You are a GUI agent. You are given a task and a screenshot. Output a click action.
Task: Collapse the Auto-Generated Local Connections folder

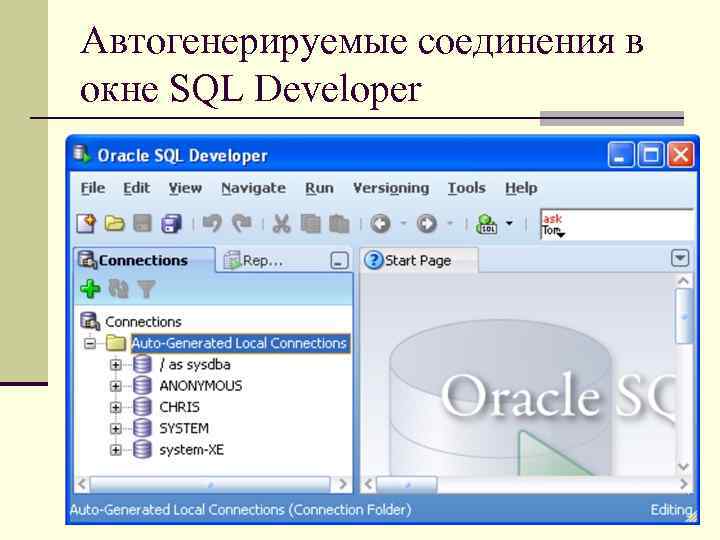coord(90,343)
